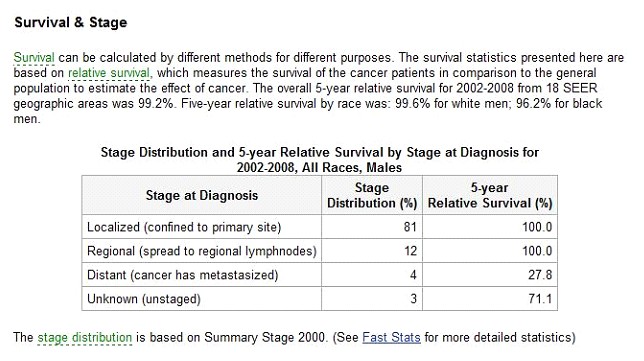Click the Stage Distribution (%) column header
Viewport: 644px width, 361px height.
pos(372,195)
